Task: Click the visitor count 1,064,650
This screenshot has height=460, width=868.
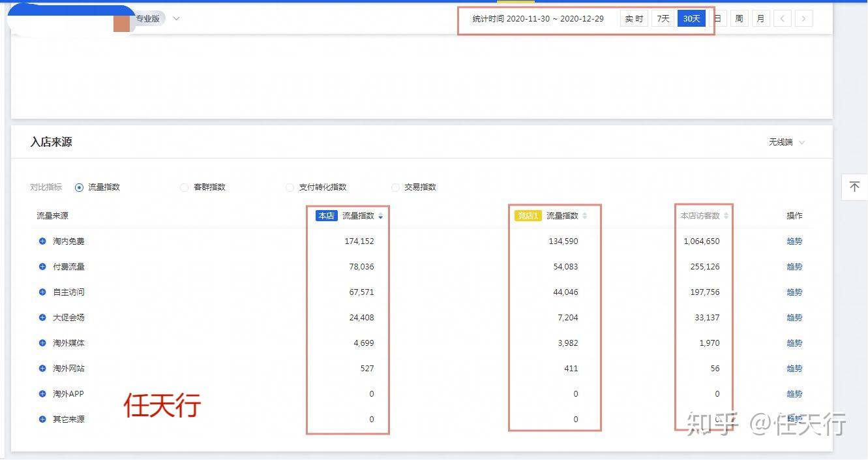Action: tap(702, 241)
